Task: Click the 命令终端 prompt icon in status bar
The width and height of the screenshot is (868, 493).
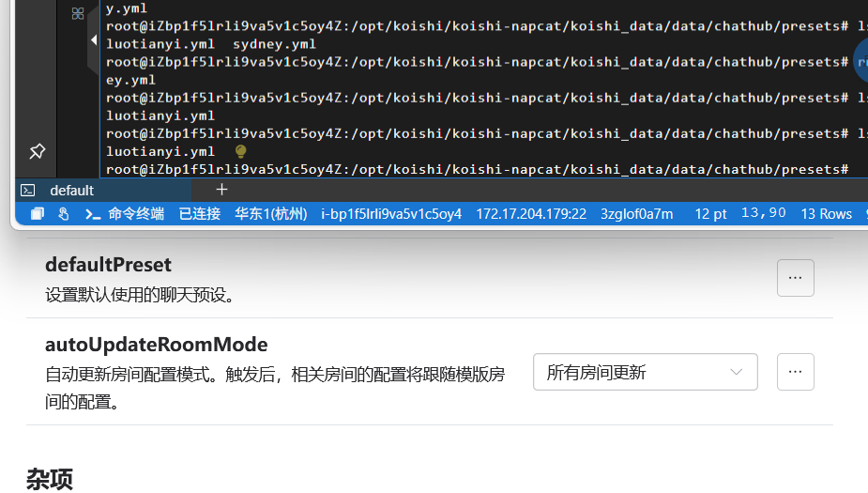Action: (x=93, y=214)
